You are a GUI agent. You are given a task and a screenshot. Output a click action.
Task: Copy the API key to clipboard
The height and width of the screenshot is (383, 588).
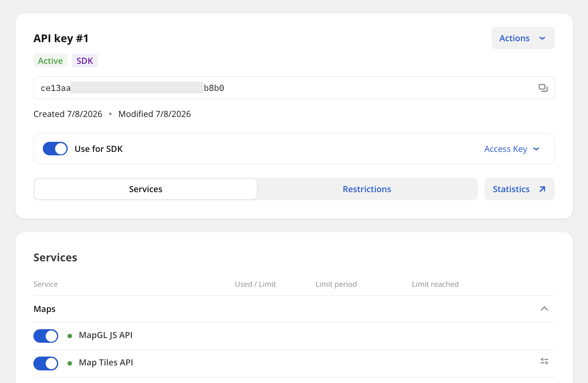[543, 88]
